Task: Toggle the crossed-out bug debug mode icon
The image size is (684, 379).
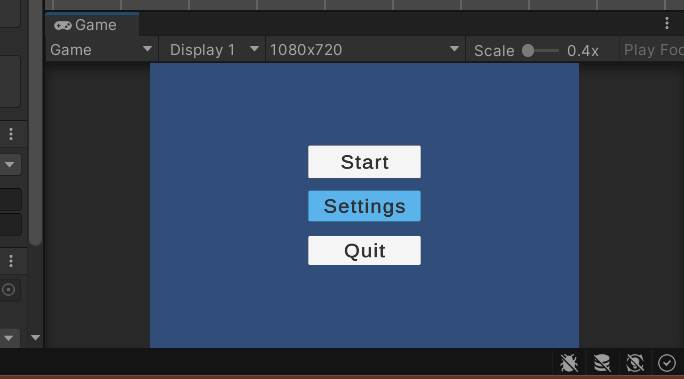Action: click(569, 363)
